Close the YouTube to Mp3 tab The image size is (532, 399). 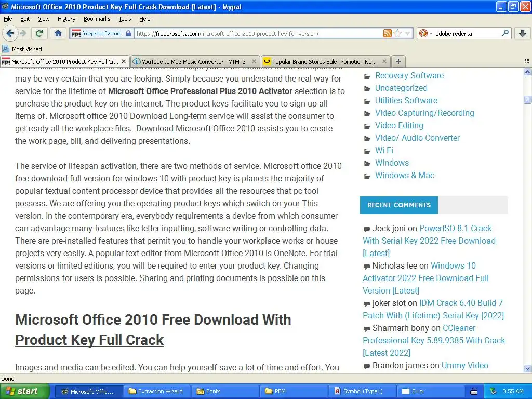click(254, 61)
